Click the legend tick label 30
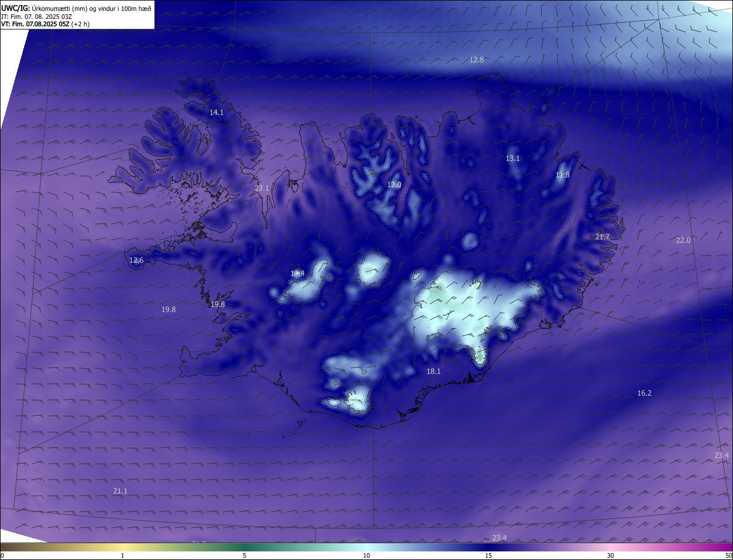Image resolution: width=733 pixels, height=560 pixels. tap(610, 555)
